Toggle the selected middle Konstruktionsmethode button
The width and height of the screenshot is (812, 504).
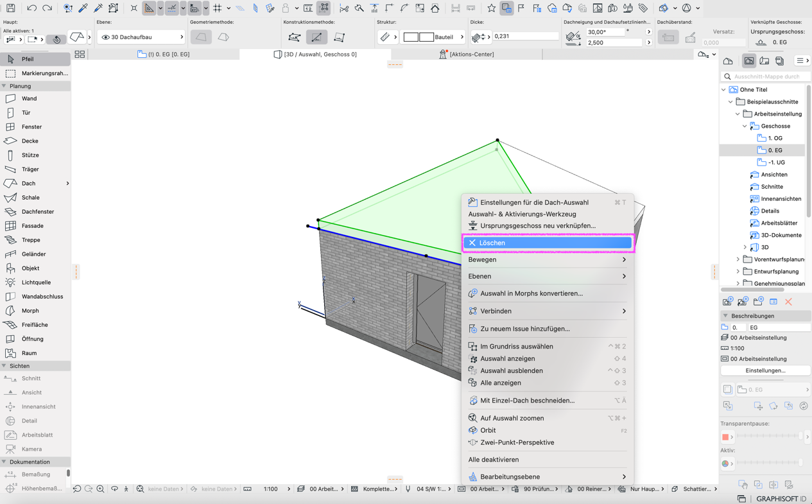316,37
